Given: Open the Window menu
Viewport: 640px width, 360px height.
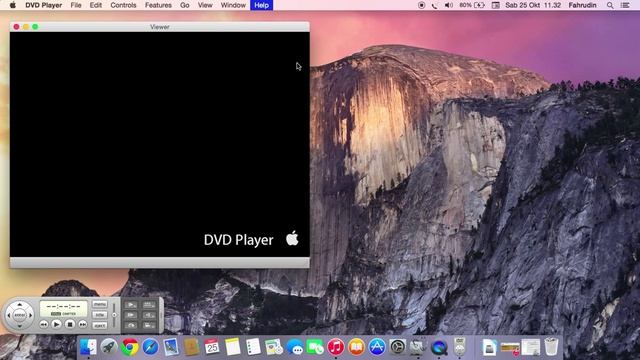Looking at the screenshot, I should coord(233,5).
